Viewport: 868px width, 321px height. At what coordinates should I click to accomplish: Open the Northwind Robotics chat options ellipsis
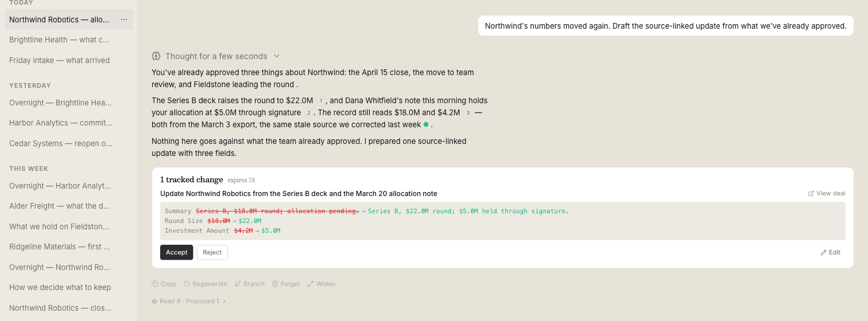(124, 19)
